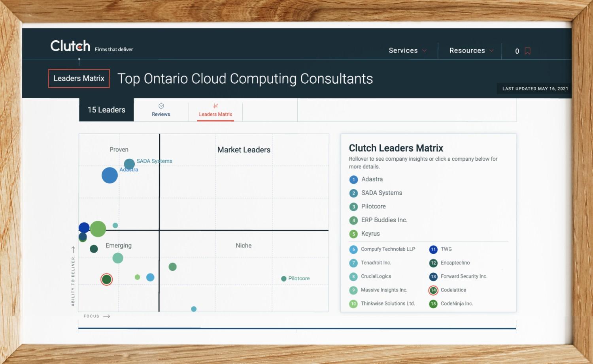
Task: Click Encaptechno in the leaders list
Action: coord(455,263)
